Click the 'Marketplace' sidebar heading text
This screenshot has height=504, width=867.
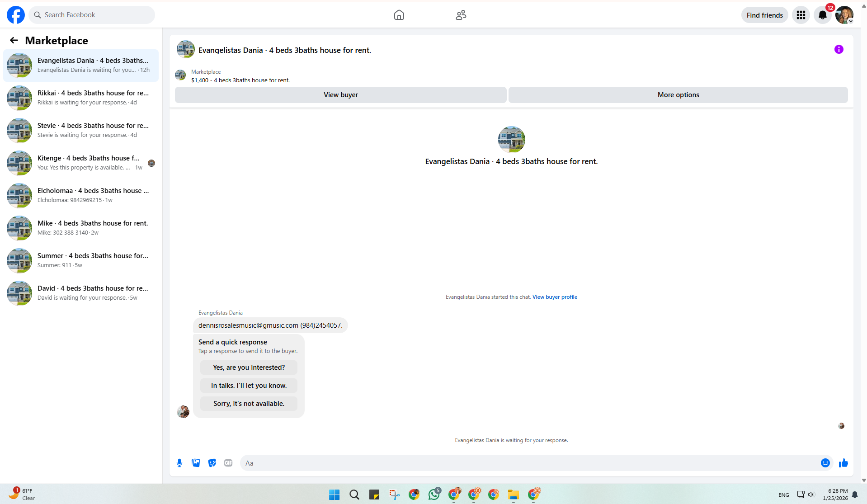click(57, 41)
